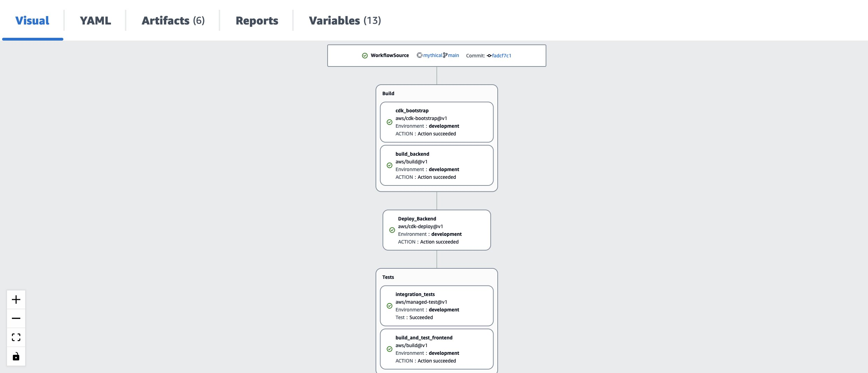View the Reports tab
This screenshot has height=373, width=868.
click(257, 20)
